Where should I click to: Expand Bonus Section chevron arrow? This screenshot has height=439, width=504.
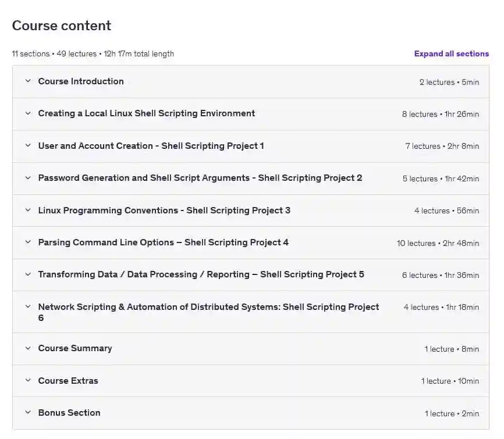click(27, 413)
